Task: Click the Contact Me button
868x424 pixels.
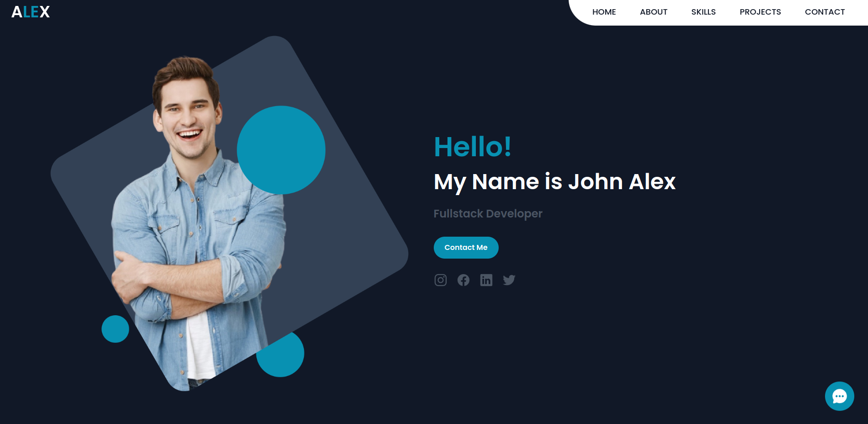Action: click(466, 248)
